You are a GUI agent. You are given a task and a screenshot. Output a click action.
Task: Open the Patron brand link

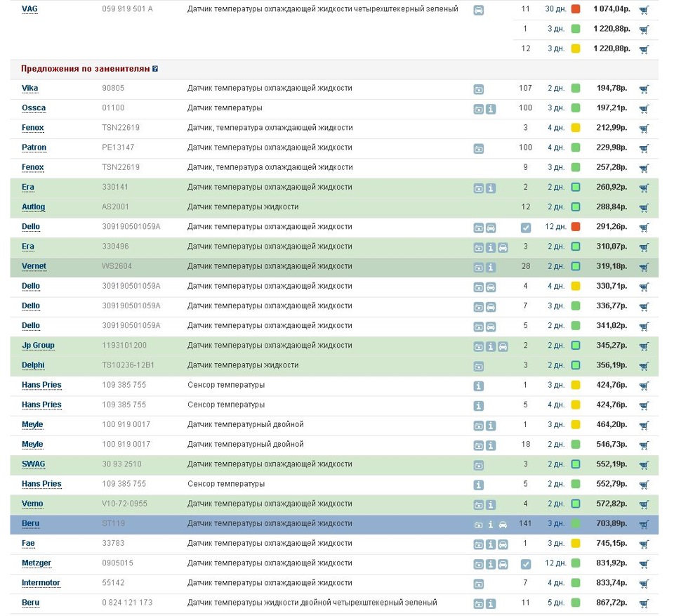tap(34, 148)
